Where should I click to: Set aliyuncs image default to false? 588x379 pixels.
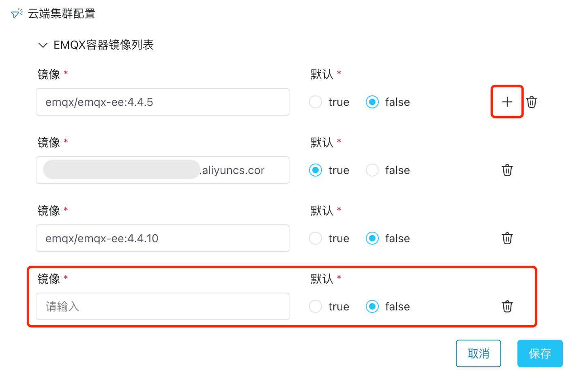372,170
